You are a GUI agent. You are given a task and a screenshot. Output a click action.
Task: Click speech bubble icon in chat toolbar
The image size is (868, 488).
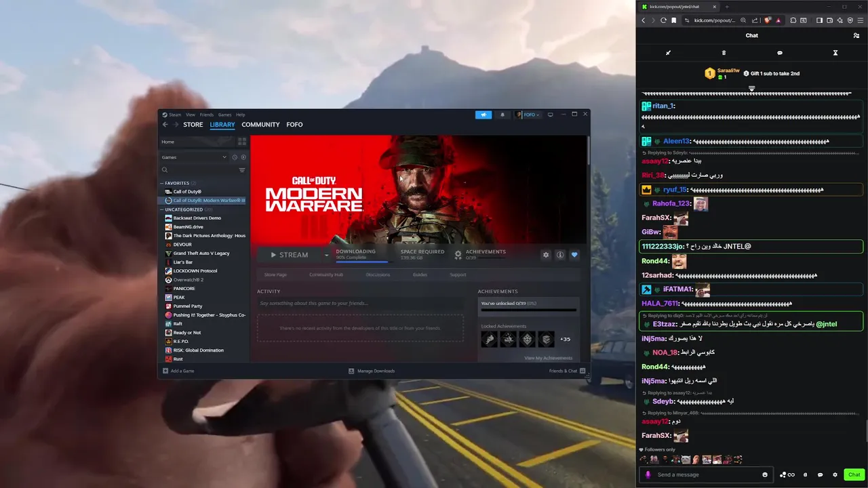(780, 53)
